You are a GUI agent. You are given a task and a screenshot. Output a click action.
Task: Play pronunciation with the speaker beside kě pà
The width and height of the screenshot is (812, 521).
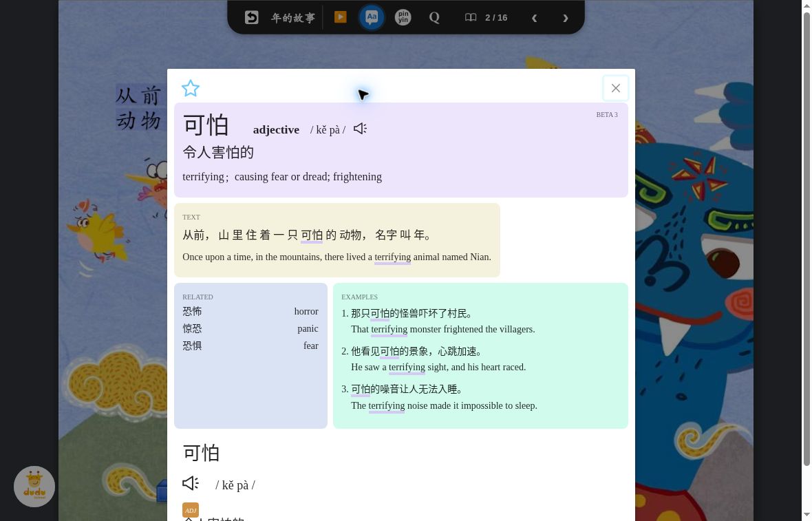[x=360, y=129]
